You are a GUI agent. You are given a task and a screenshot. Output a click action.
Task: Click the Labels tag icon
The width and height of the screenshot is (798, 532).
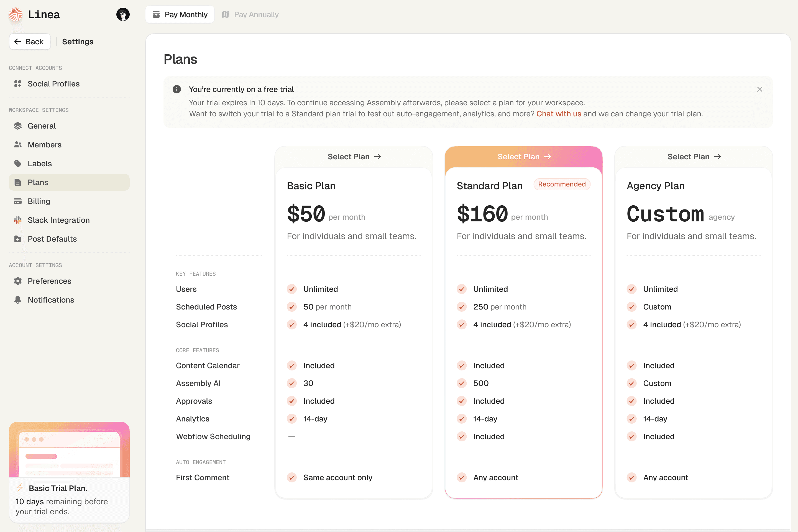pyautogui.click(x=18, y=163)
